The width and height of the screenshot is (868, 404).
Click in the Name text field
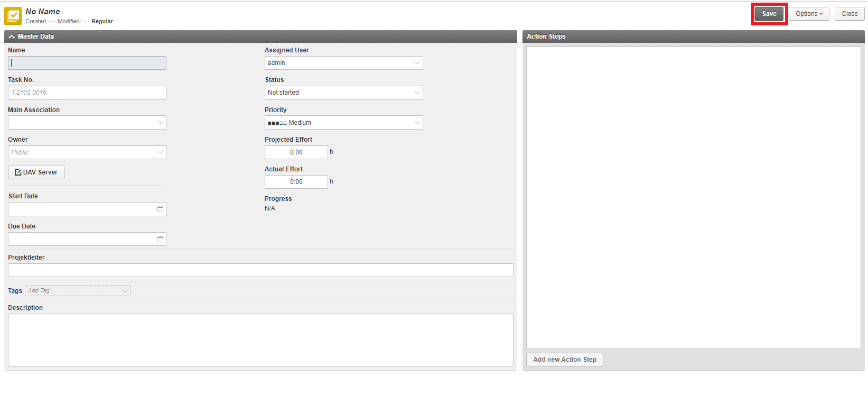pyautogui.click(x=87, y=63)
